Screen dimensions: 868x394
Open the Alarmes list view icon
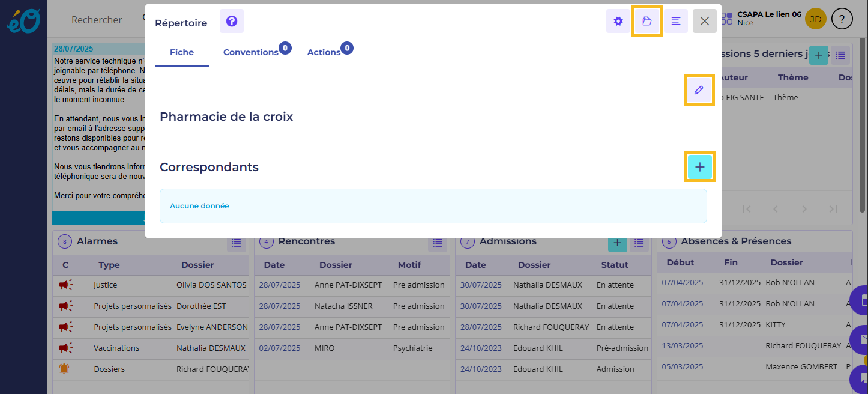tap(237, 243)
